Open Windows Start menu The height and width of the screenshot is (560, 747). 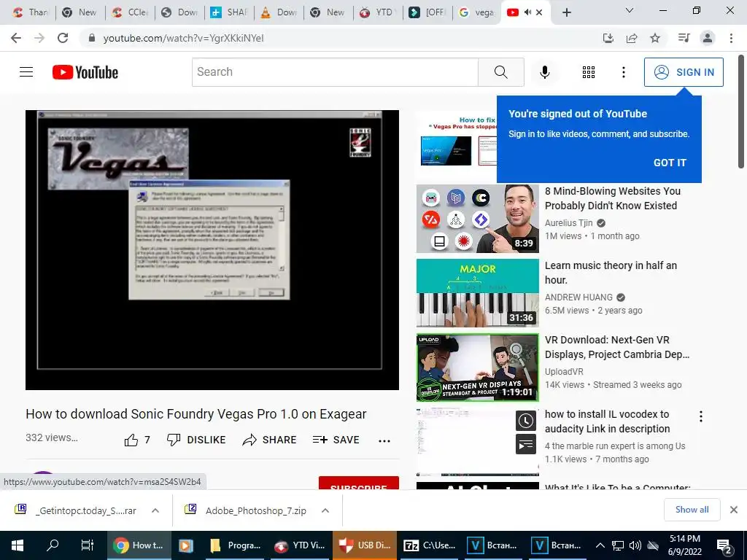(x=18, y=545)
